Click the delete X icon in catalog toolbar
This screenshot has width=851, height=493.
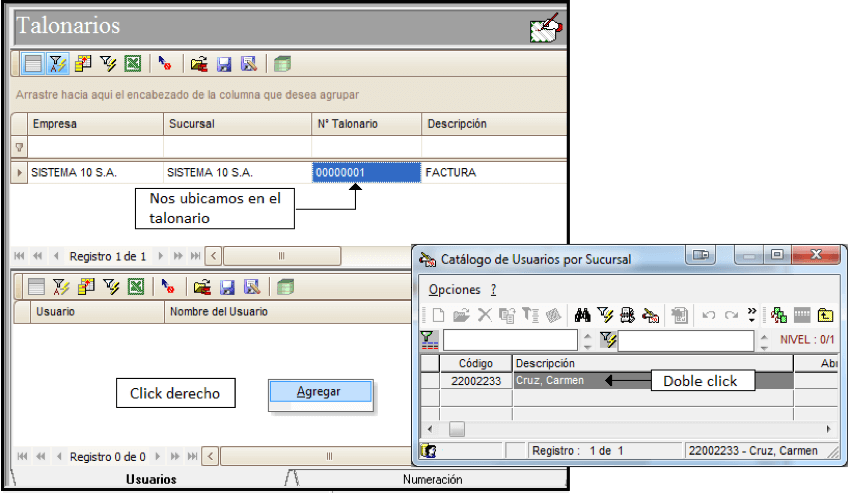(484, 315)
